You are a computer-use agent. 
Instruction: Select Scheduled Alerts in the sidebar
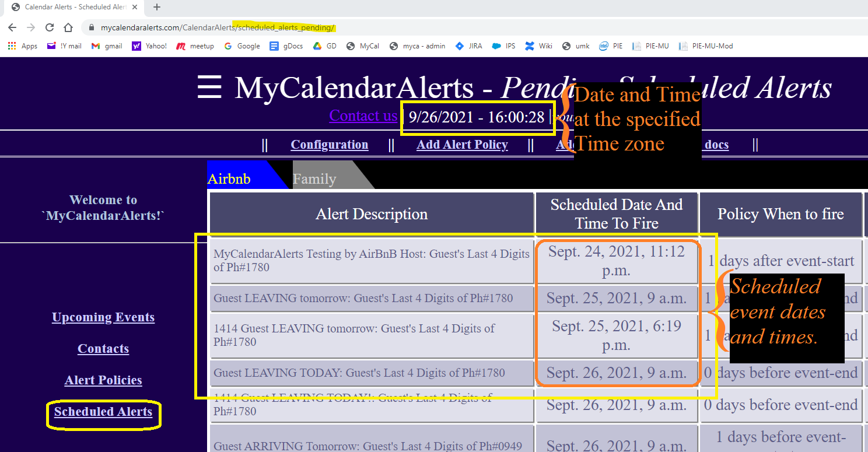tap(103, 412)
